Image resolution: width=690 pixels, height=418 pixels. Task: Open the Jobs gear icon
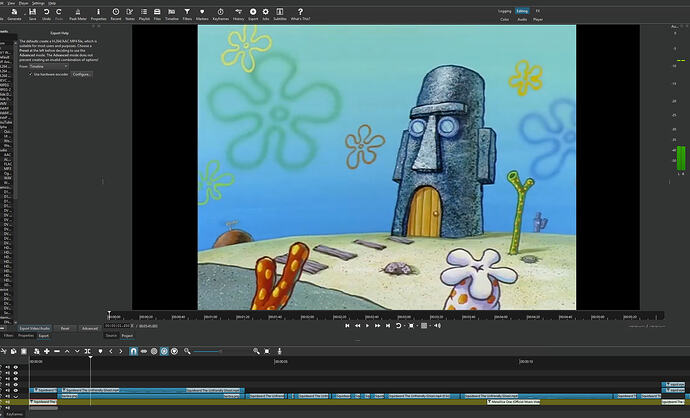(x=265, y=12)
